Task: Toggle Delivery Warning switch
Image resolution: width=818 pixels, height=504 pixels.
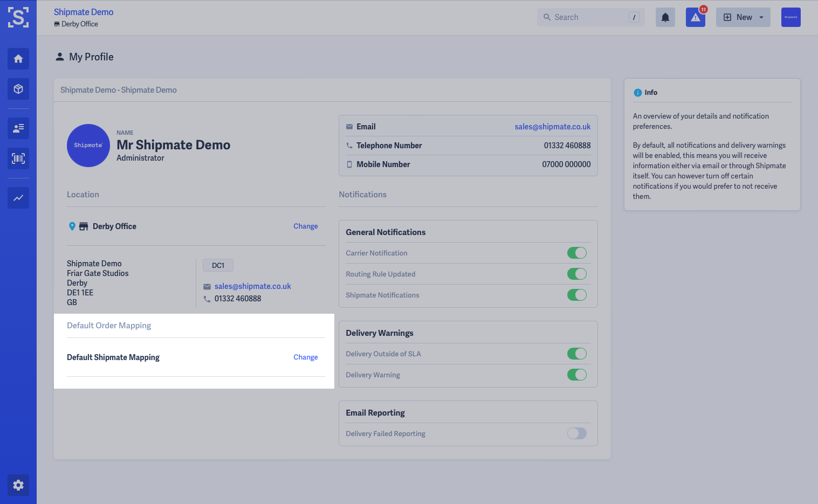Action: point(577,375)
